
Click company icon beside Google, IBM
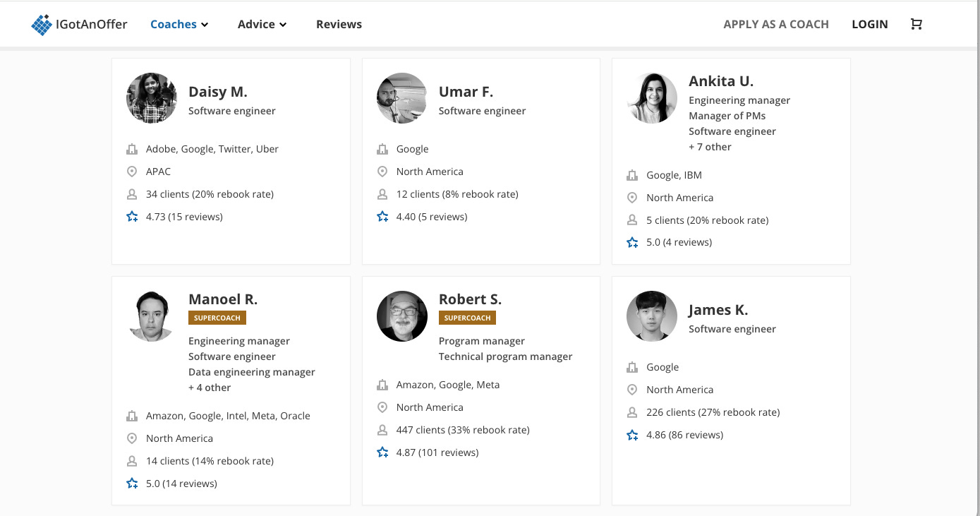tap(632, 175)
